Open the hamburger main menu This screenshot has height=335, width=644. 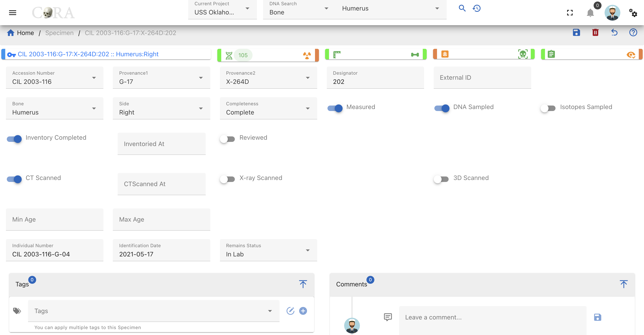pos(12,13)
